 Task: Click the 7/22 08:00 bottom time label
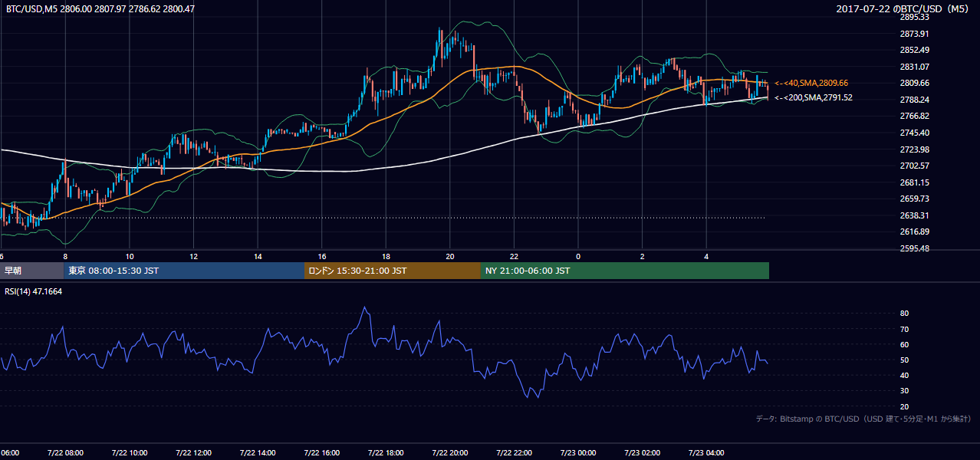[65, 453]
